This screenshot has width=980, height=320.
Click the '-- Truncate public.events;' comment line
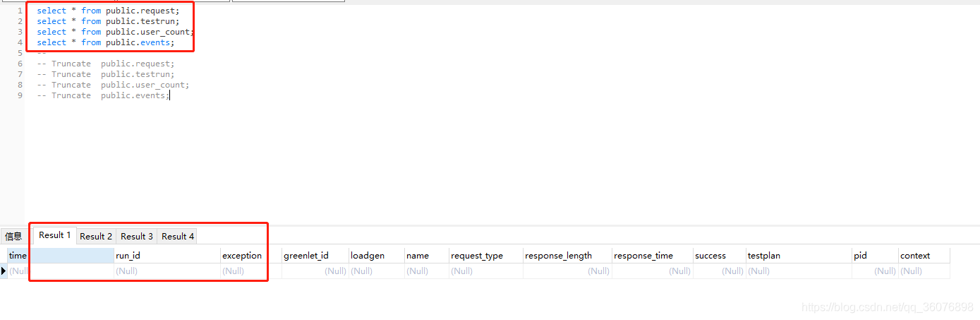coord(103,95)
